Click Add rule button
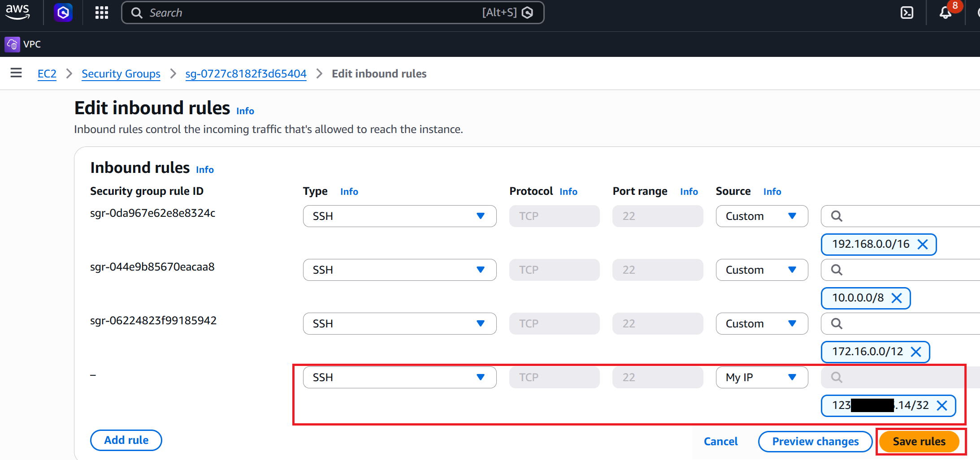Viewport: 980px width, 460px height. [x=126, y=440]
